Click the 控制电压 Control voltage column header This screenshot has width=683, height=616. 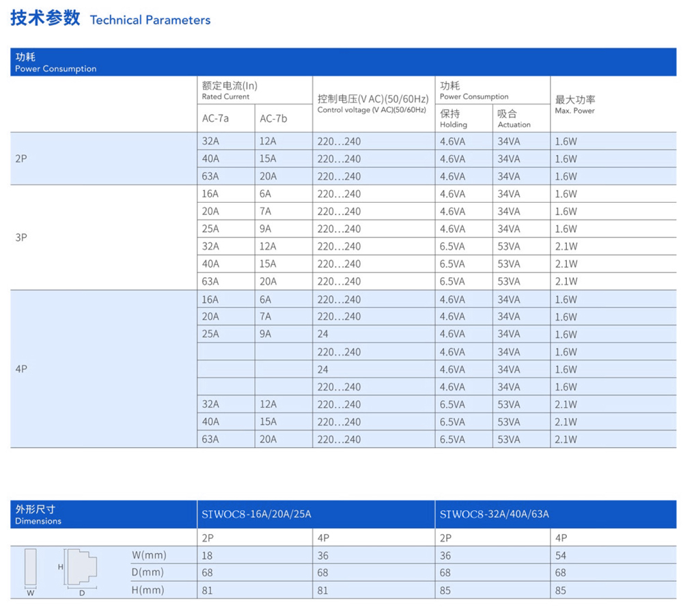[372, 104]
